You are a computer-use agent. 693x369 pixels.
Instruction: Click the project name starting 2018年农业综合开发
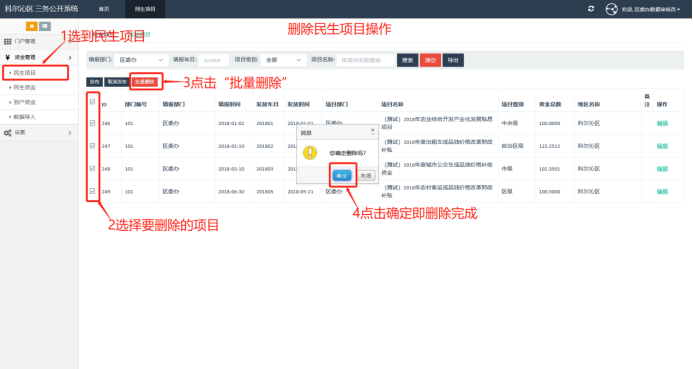pos(437,123)
